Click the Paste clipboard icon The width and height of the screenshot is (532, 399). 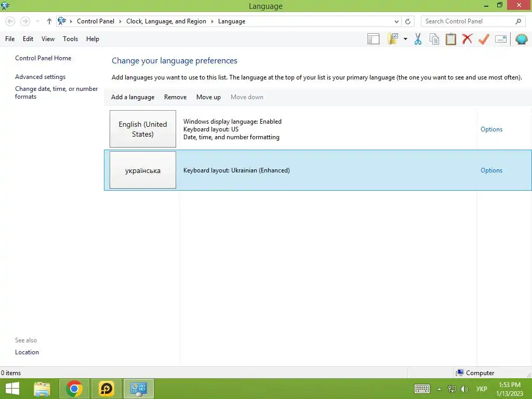450,39
